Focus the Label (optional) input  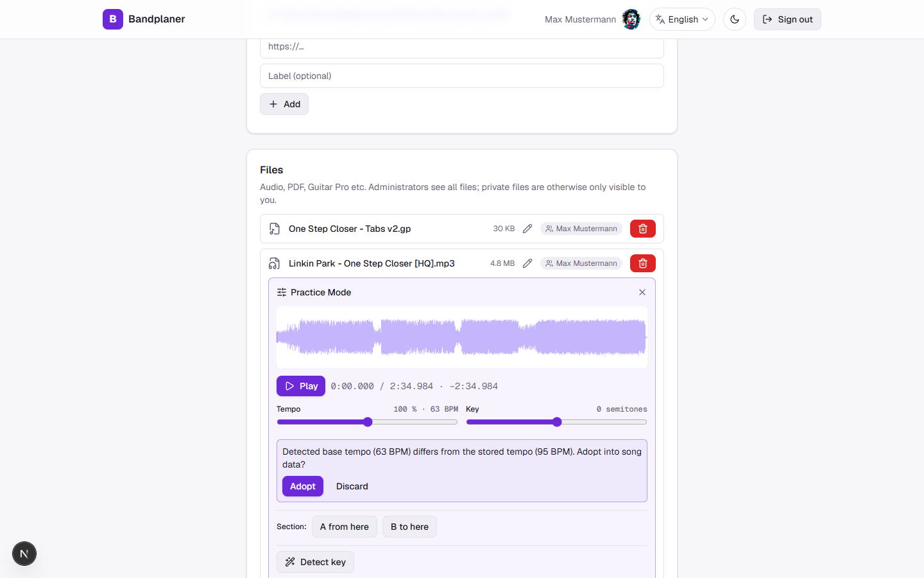(462, 76)
